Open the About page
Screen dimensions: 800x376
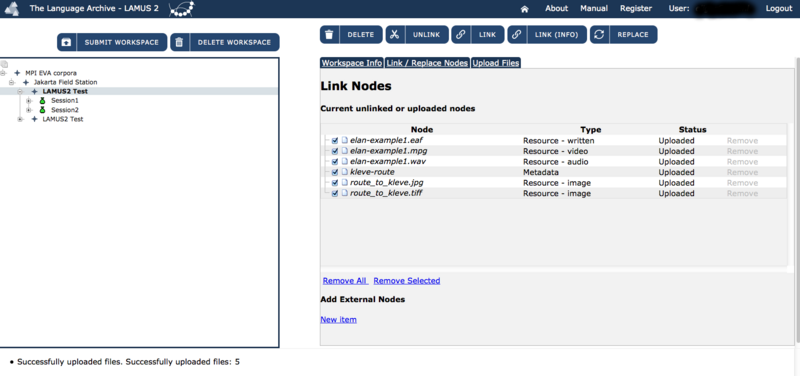click(x=556, y=8)
